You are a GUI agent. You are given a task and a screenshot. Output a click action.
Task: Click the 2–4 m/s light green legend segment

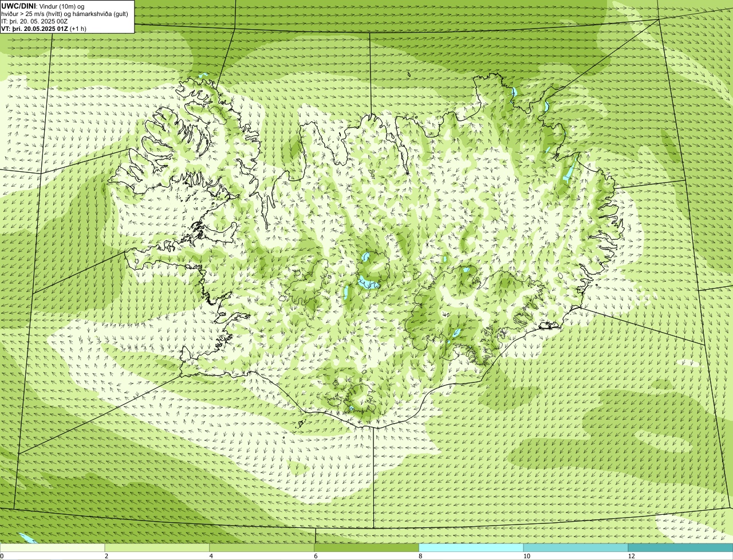(x=157, y=547)
